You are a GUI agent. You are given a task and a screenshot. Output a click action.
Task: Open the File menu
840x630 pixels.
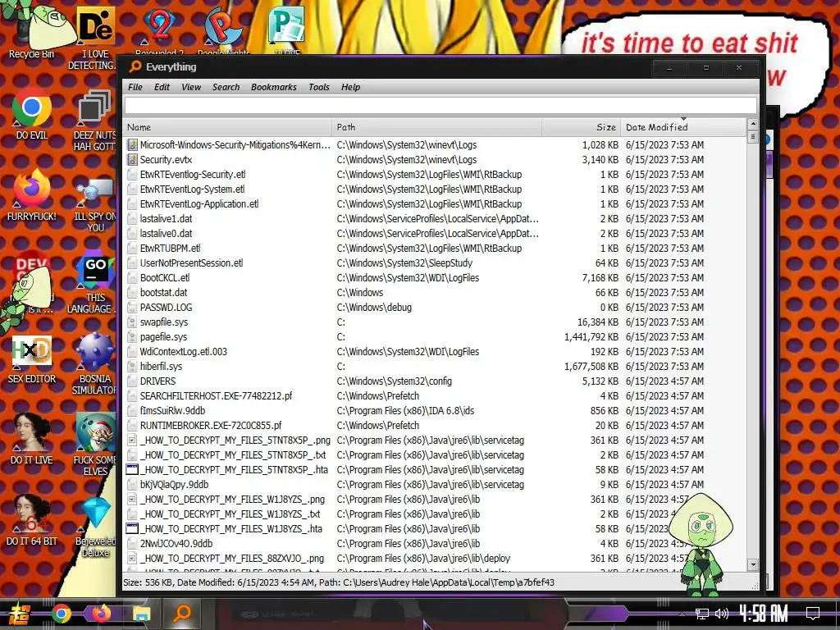tap(135, 87)
